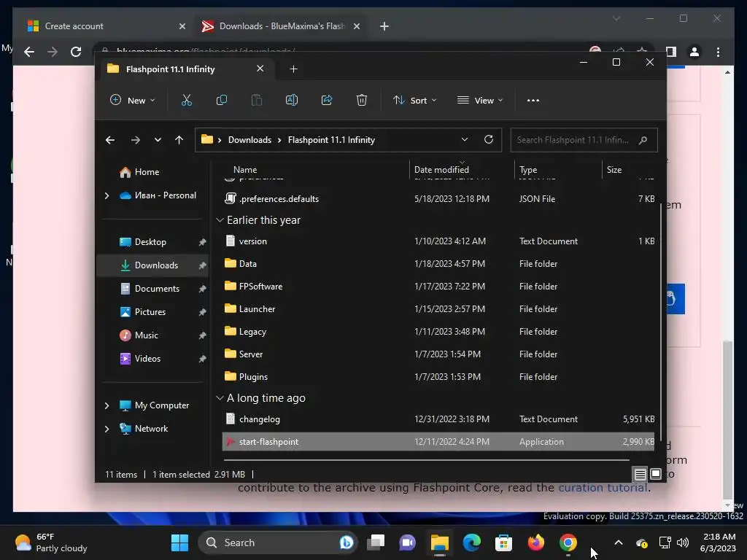Screen dimensions: 747x560
Task: Open Firefox from the taskbar
Action: (536, 542)
